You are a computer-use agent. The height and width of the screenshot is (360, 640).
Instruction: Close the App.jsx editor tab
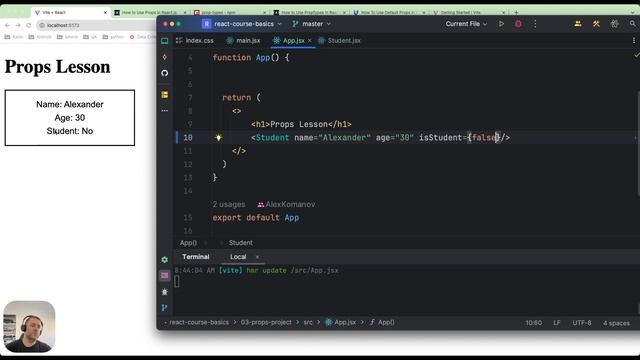coord(310,40)
